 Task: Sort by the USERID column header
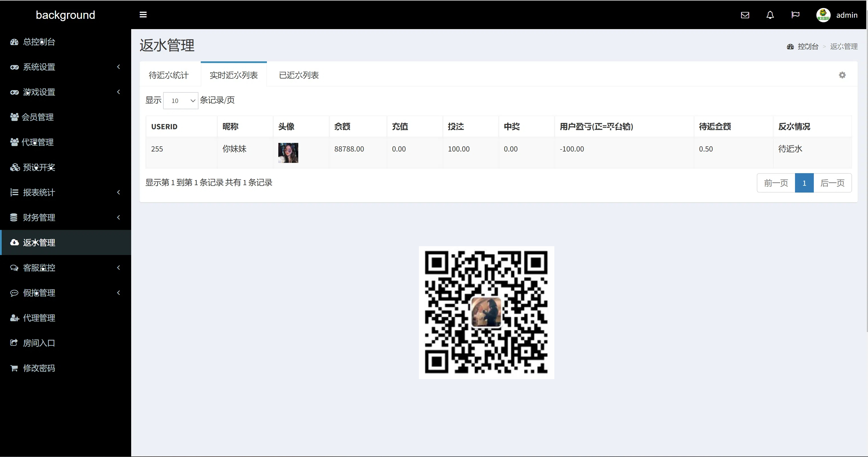point(181,126)
